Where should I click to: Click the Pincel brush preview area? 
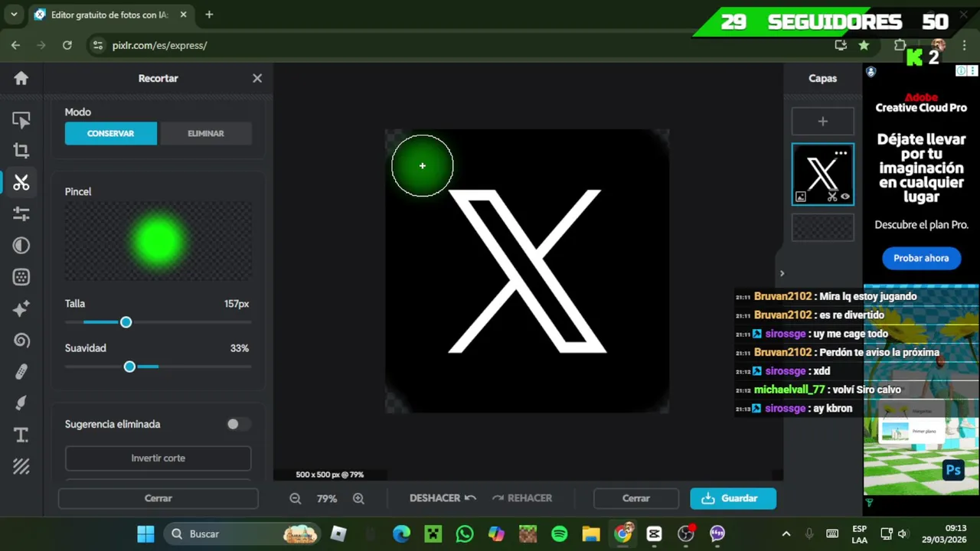pos(158,241)
